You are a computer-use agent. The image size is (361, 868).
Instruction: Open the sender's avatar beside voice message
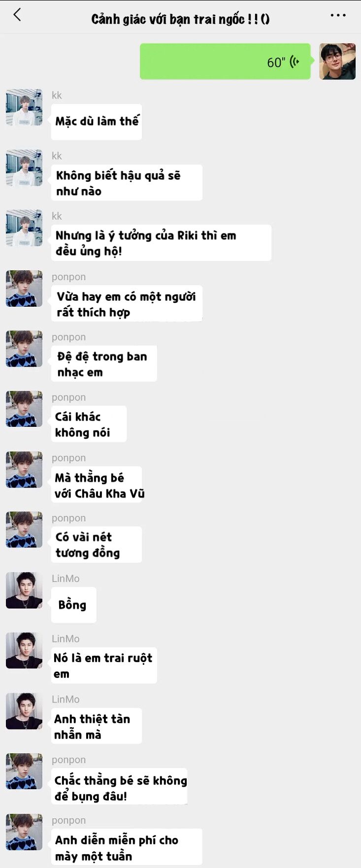point(337,62)
